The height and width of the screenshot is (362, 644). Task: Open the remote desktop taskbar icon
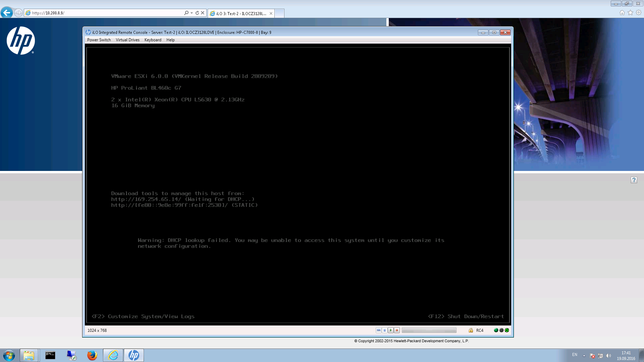pos(71,355)
